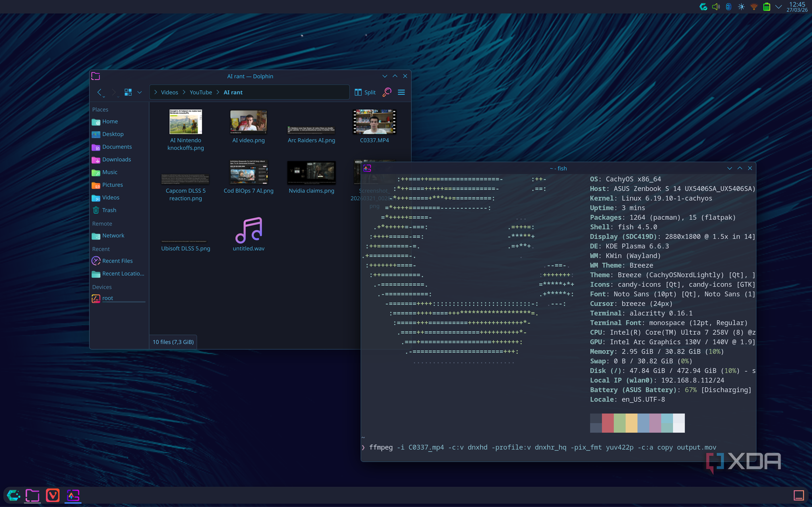Screen dimensions: 812x507
Task: Select the Cod BlOps 7 AI.png file
Action: click(249, 177)
